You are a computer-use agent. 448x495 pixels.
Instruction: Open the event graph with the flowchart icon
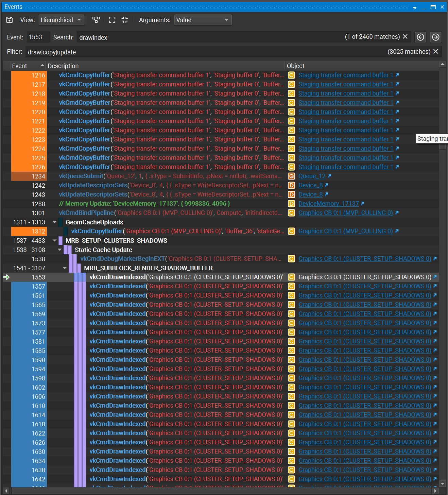pos(96,20)
